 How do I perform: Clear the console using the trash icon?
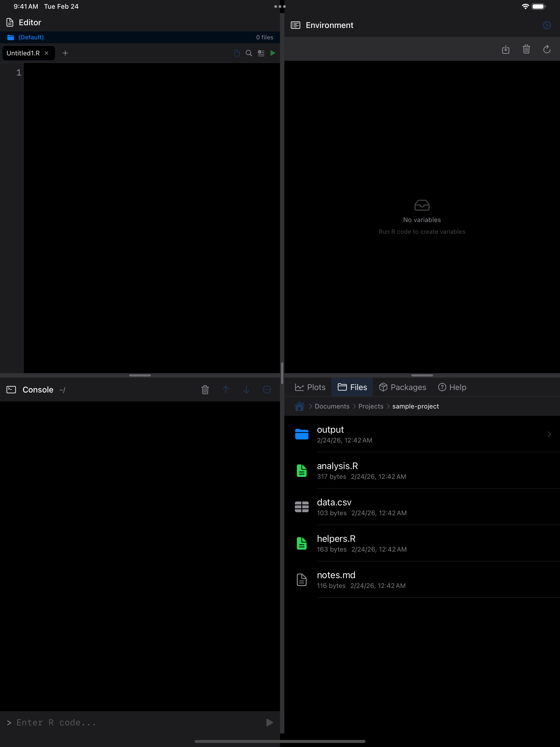205,389
